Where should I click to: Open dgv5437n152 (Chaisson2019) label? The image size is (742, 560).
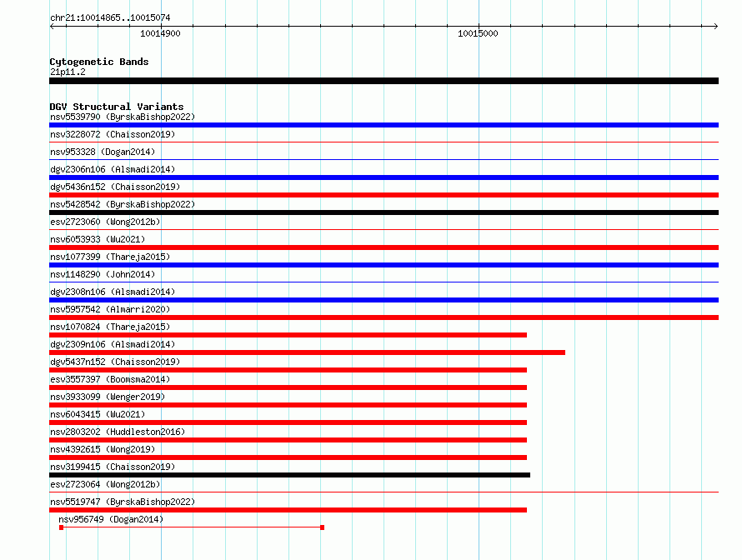click(x=115, y=362)
